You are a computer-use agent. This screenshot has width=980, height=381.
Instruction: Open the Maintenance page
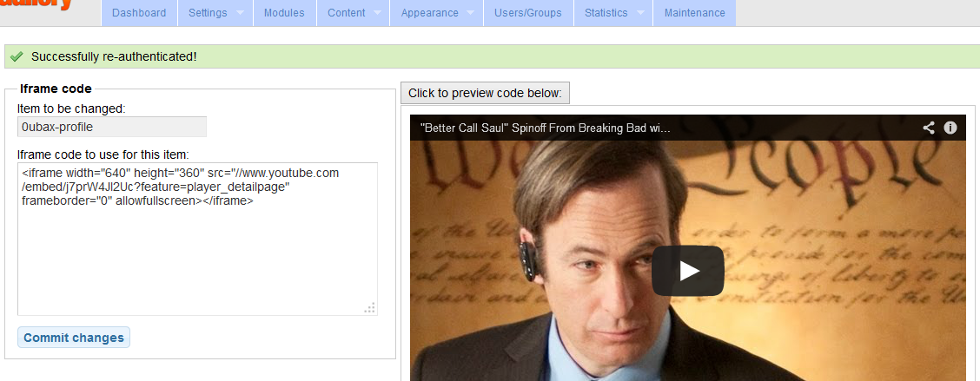(694, 12)
